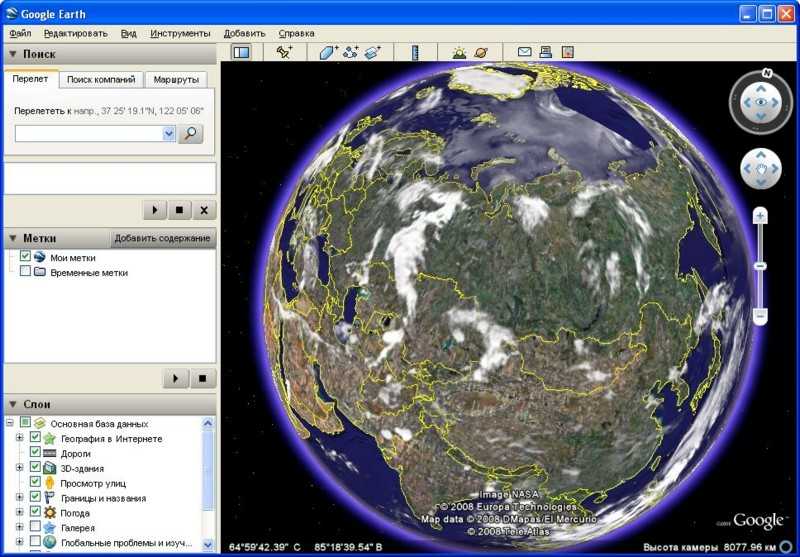Viewport: 800px width, 557px height.
Task: Uncheck the 3D-здания layer
Action: (x=35, y=467)
